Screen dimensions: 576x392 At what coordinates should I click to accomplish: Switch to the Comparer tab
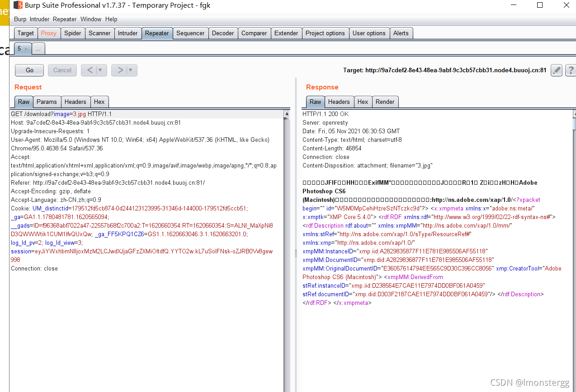(254, 33)
